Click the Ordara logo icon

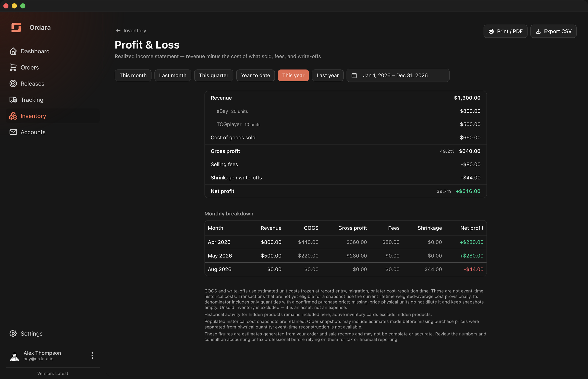tap(16, 27)
